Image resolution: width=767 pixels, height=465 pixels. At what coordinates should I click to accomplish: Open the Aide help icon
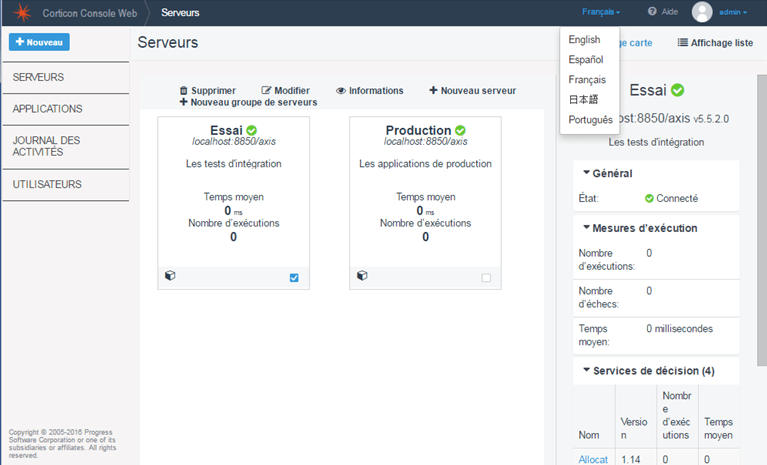click(652, 12)
